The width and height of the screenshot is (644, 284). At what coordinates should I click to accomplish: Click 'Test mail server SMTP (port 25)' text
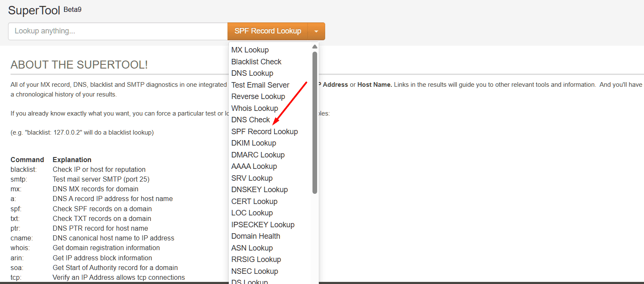click(x=101, y=179)
